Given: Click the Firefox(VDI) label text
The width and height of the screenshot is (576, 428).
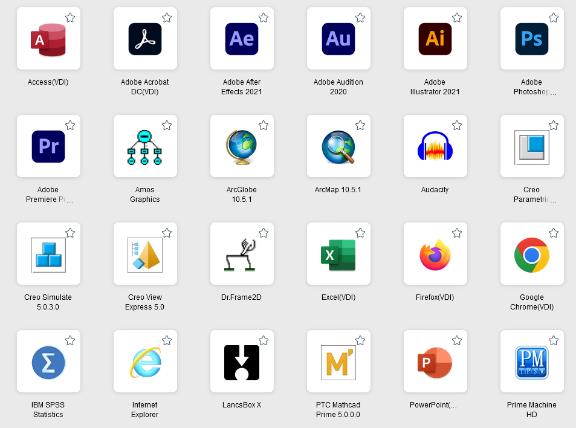Looking at the screenshot, I should point(435,297).
